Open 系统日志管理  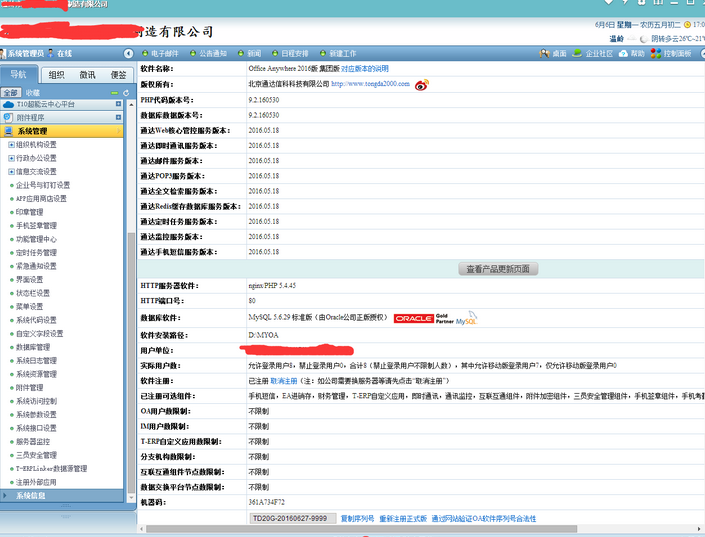36,361
